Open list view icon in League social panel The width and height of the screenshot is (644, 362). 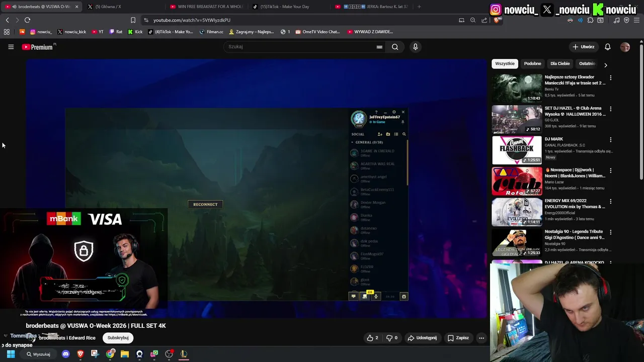[396, 134]
